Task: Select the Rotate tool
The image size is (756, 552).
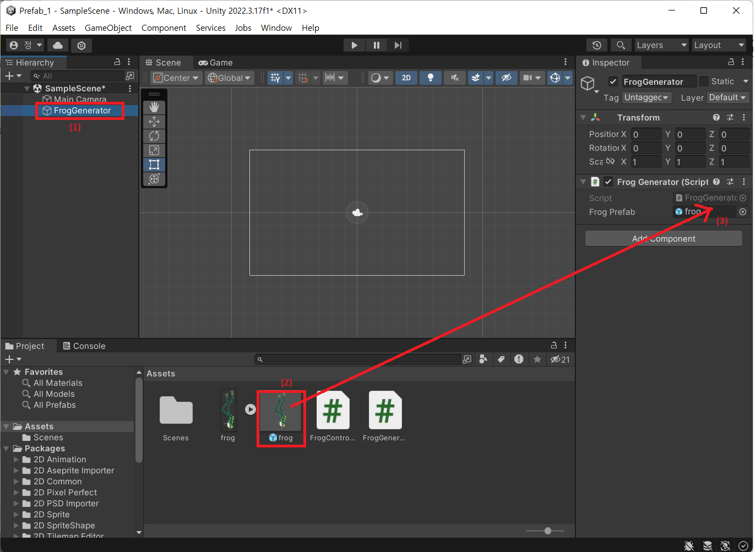Action: (x=154, y=136)
